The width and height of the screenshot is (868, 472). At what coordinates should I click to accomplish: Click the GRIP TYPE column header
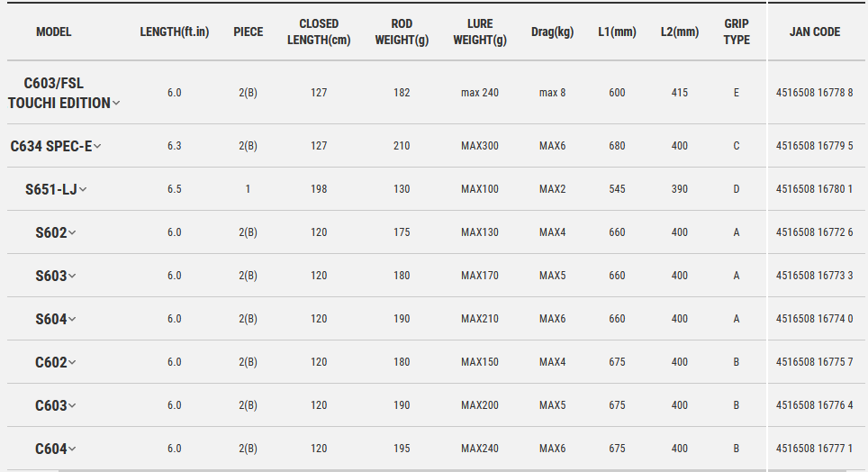(737, 32)
